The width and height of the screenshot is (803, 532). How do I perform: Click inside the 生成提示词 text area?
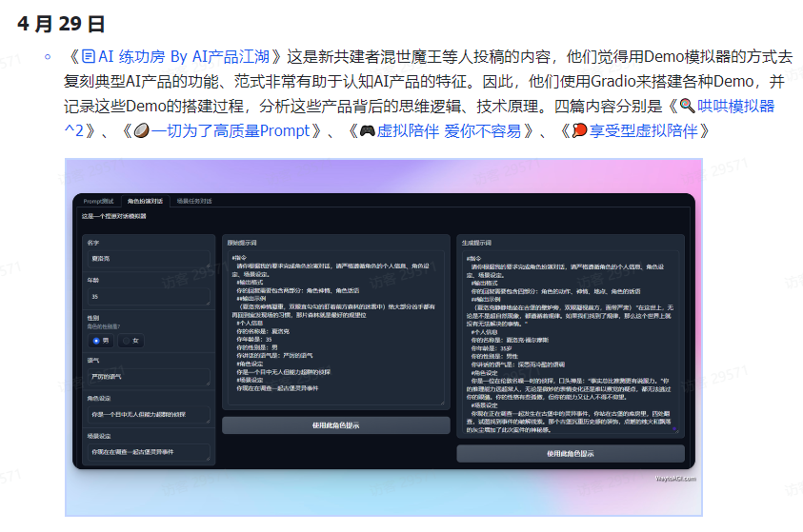coord(571,342)
